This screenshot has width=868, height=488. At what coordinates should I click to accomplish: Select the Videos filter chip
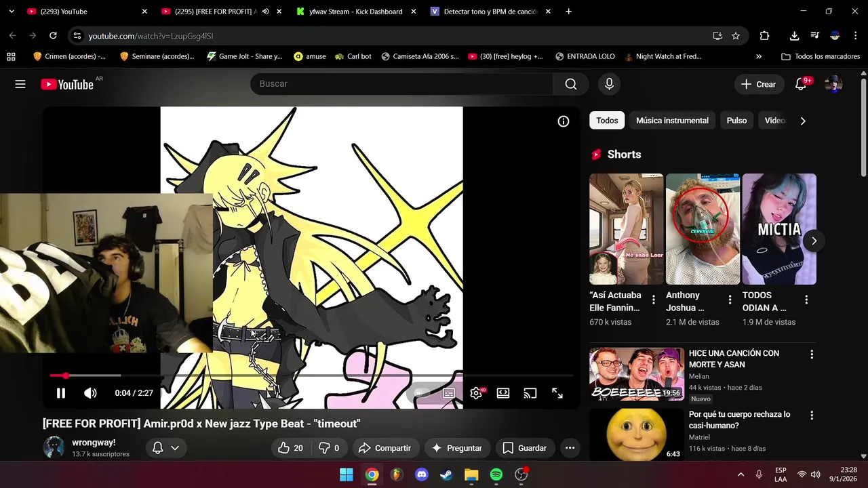pyautogui.click(x=774, y=121)
